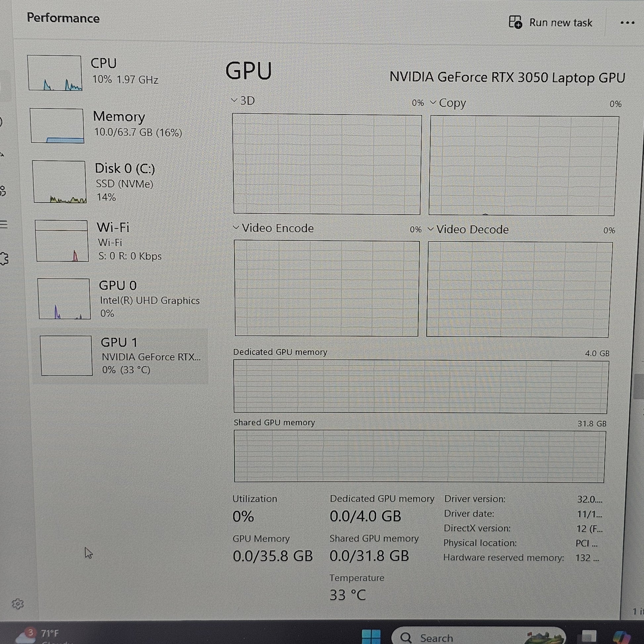
Task: Click the 0.0/35.8 GB GPU Memory value
Action: coord(273,556)
